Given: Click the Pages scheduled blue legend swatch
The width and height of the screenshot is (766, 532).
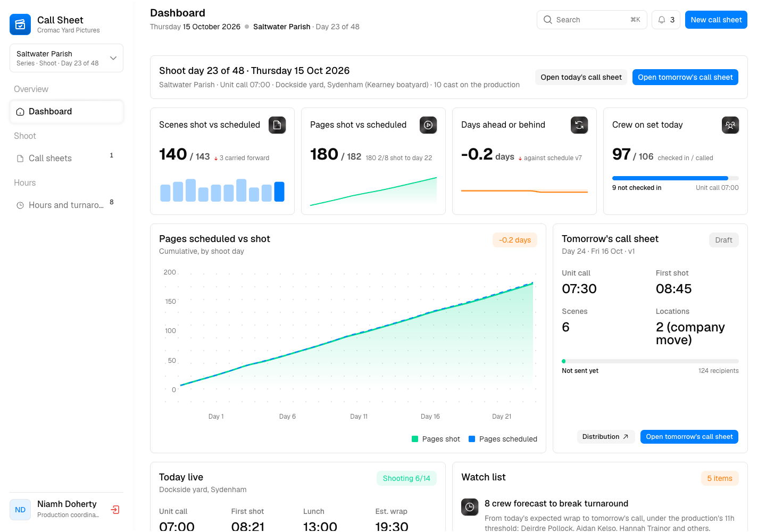Looking at the screenshot, I should pos(472,439).
